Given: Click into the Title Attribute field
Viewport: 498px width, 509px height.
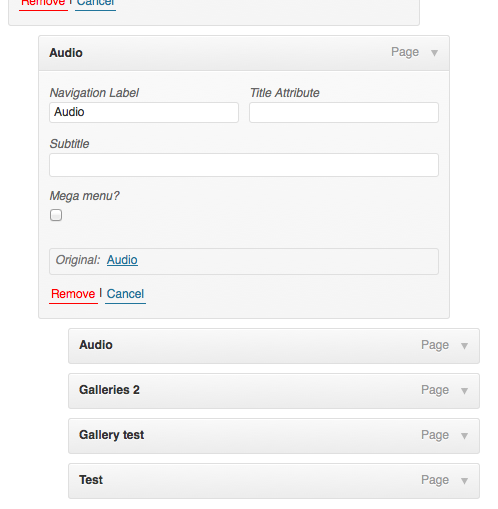Looking at the screenshot, I should point(344,112).
